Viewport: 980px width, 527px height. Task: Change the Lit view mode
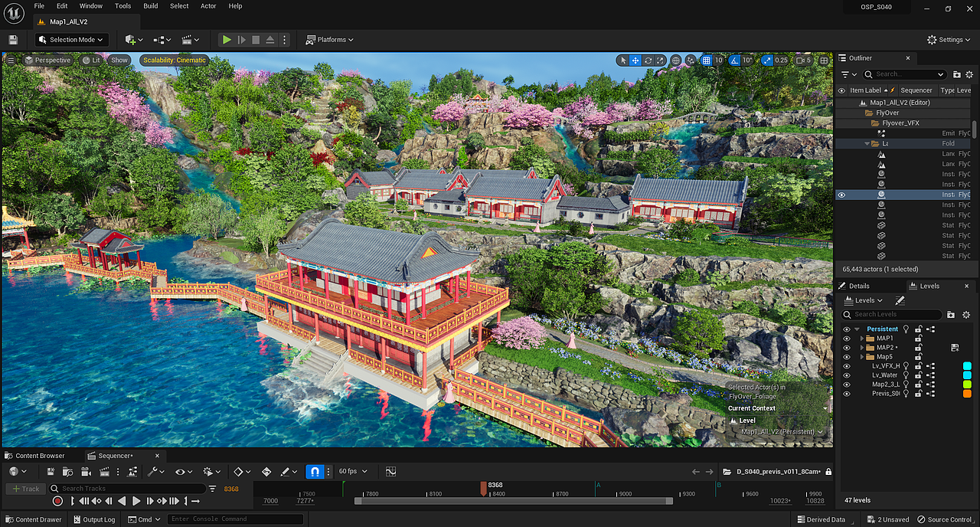[x=91, y=60]
